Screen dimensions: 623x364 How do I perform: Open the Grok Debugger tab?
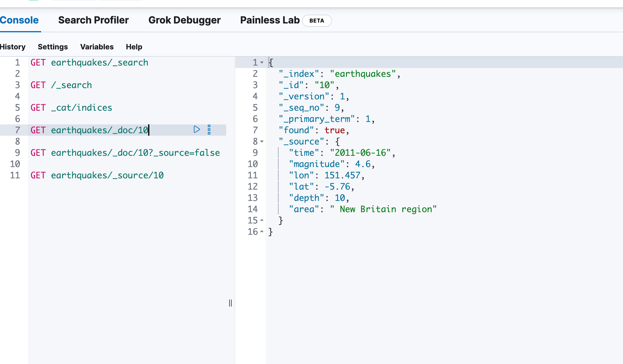point(184,20)
